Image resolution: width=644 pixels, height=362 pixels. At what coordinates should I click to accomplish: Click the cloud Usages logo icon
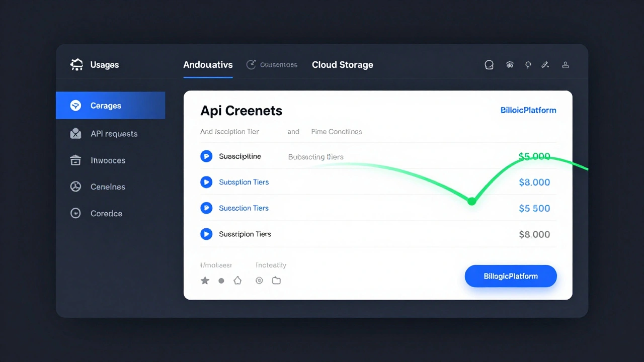(76, 65)
